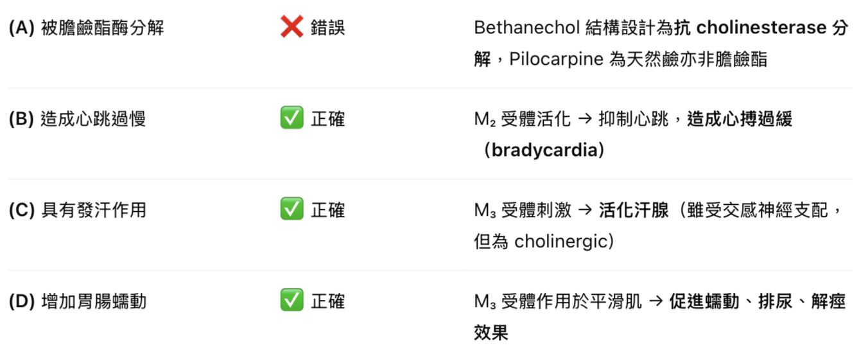Click the bold word bradycardia

click(543, 151)
